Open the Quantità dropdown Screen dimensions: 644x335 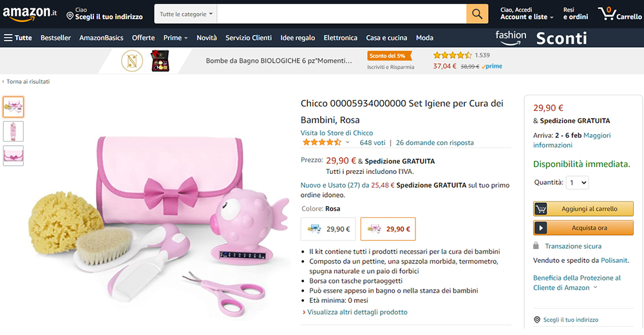577,183
